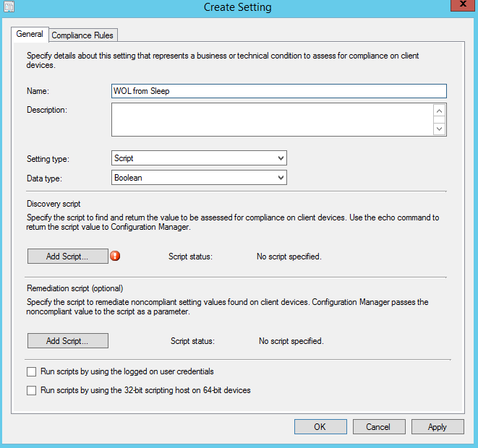This screenshot has width=478, height=448.
Task: Toggle the 32-bit scripting host checkbox
Action: coord(31,391)
